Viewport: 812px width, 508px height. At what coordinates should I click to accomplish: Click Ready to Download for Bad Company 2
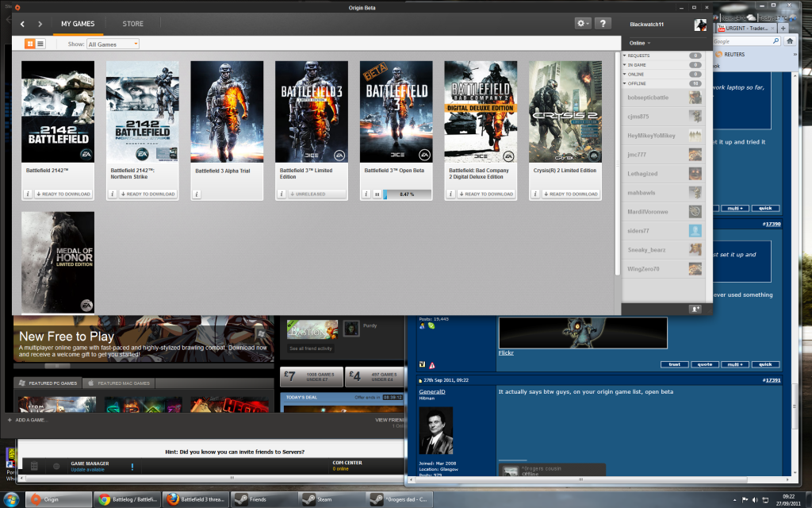click(x=486, y=194)
